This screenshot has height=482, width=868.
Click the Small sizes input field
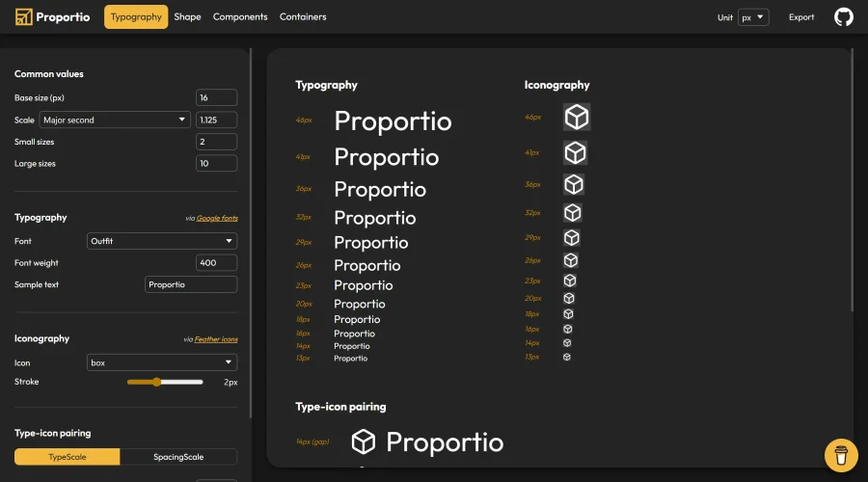pyautogui.click(x=216, y=142)
